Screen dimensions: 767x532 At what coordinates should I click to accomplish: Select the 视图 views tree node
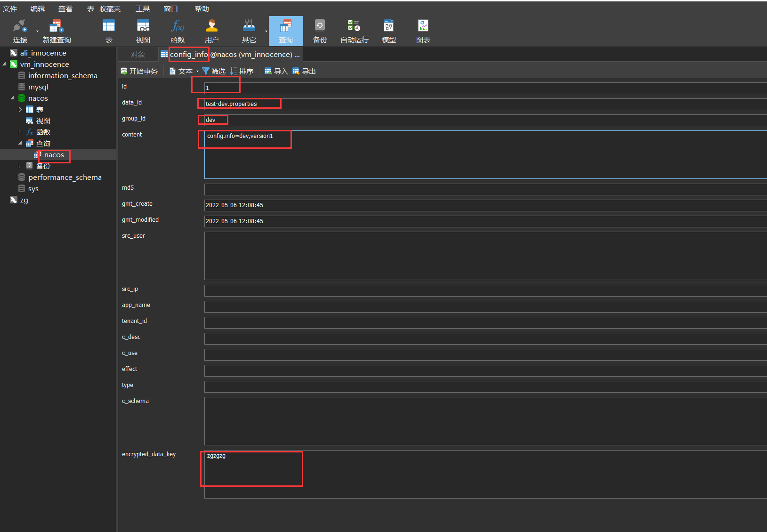pyautogui.click(x=43, y=121)
